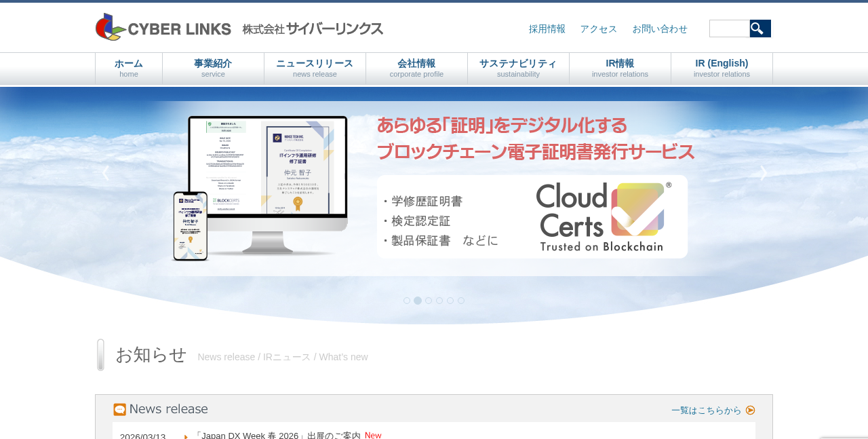Select the sixth carousel dot

point(461,301)
